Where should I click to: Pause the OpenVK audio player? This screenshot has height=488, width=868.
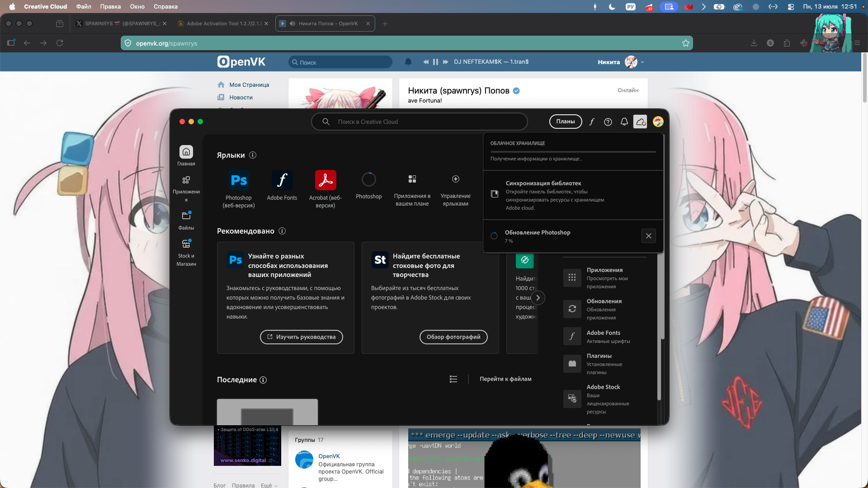(435, 62)
